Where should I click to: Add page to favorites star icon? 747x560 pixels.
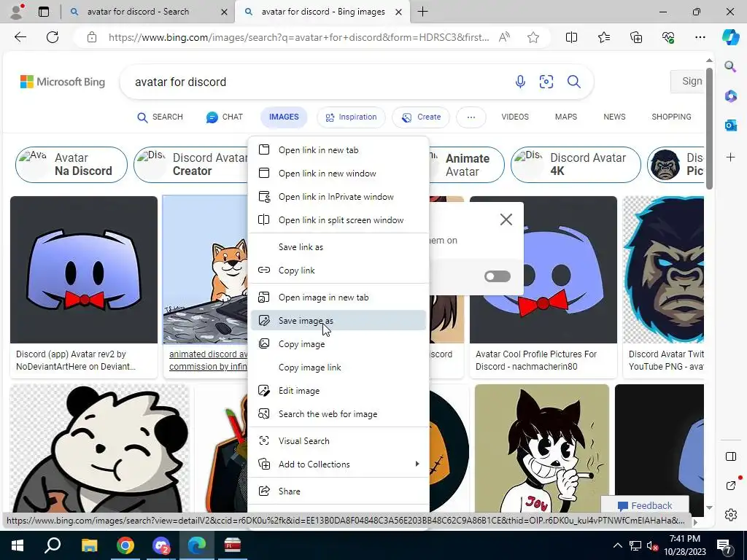pos(533,37)
